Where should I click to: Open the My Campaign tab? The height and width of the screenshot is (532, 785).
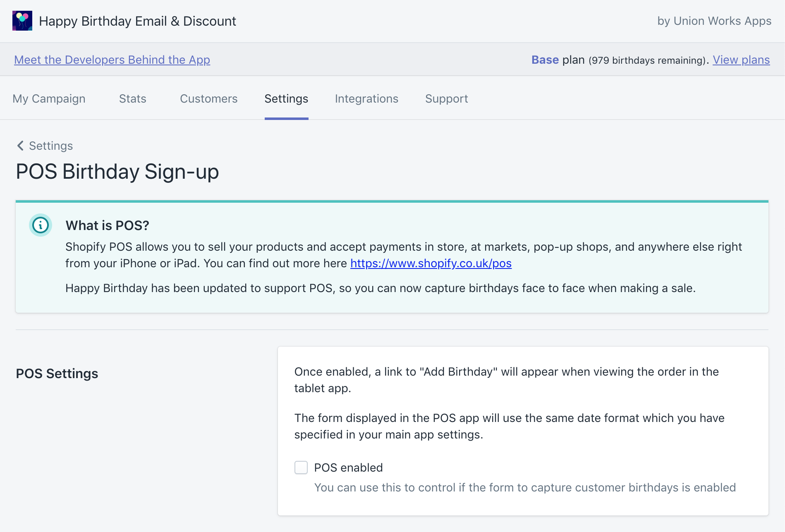[49, 99]
